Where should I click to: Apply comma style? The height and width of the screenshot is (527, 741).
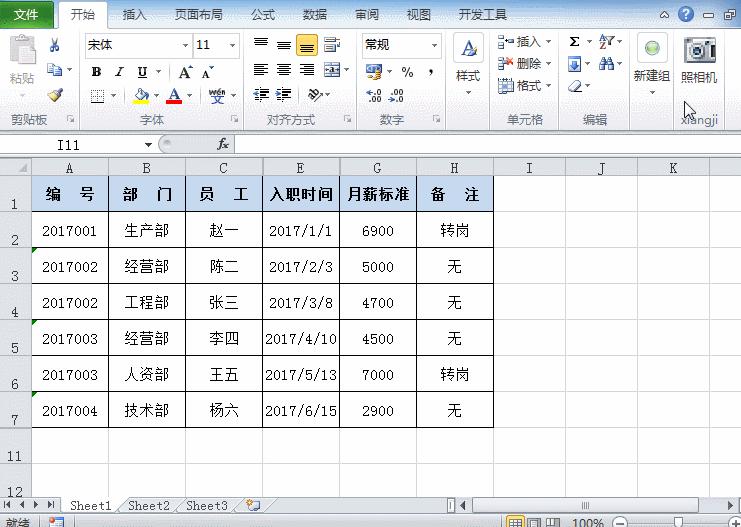[x=431, y=72]
